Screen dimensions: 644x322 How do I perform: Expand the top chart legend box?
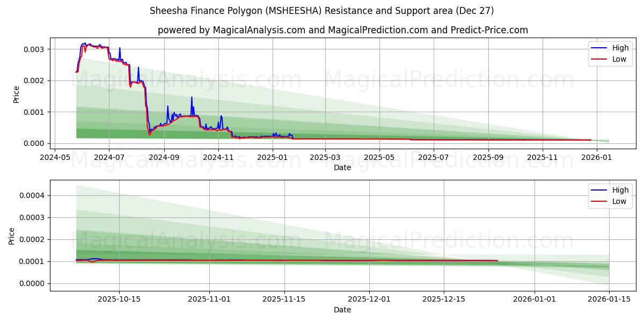[x=610, y=53]
